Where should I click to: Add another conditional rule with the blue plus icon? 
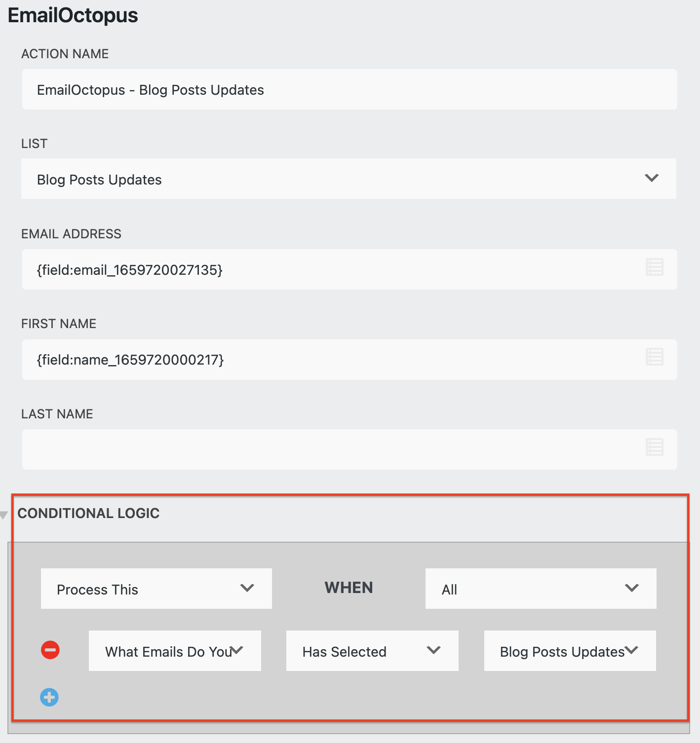pyautogui.click(x=49, y=697)
